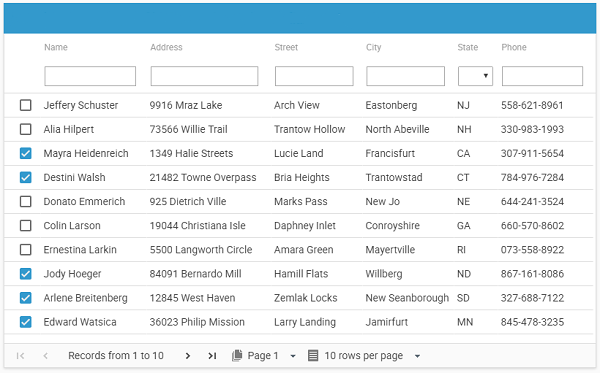Tick the Ernestina Larkin row checkbox
Screen dimensions: 600x373
26,250
